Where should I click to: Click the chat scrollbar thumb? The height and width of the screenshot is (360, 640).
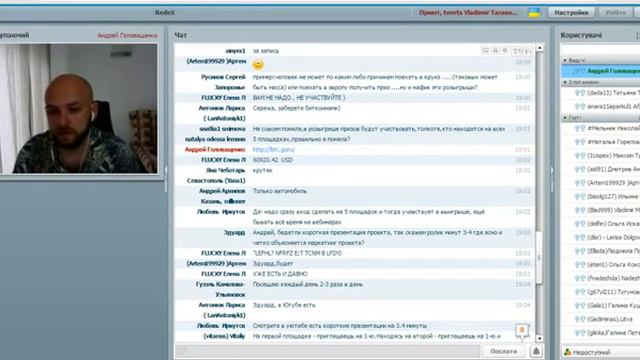pos(540,257)
